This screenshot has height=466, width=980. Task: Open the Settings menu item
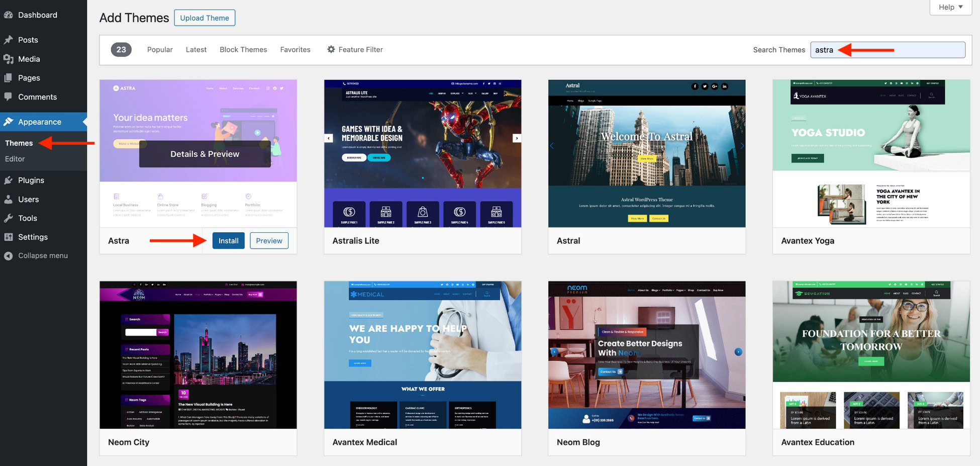tap(33, 237)
